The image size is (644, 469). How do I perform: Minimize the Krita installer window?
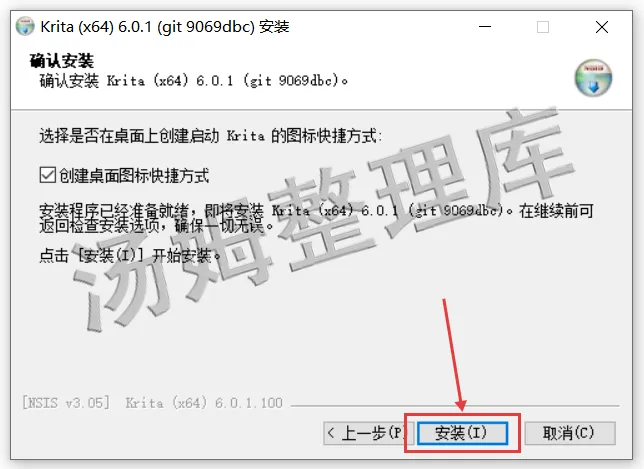[x=485, y=27]
